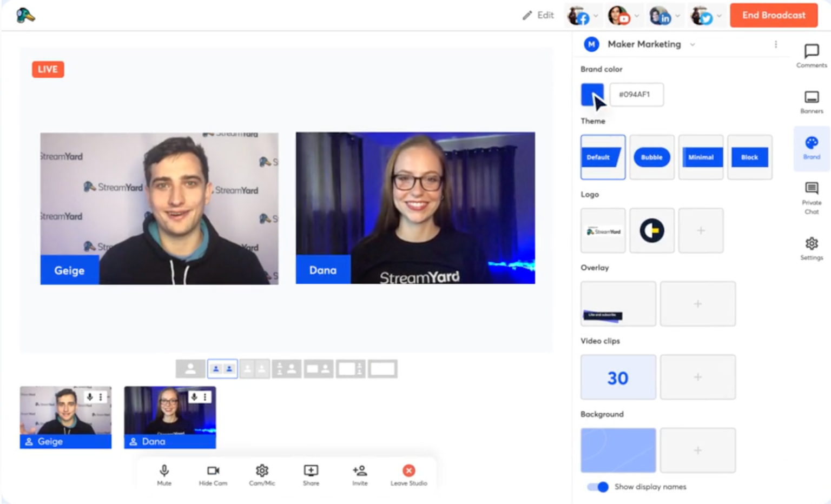Disable the Show display names toggle
This screenshot has height=504, width=831.
pyautogui.click(x=597, y=487)
